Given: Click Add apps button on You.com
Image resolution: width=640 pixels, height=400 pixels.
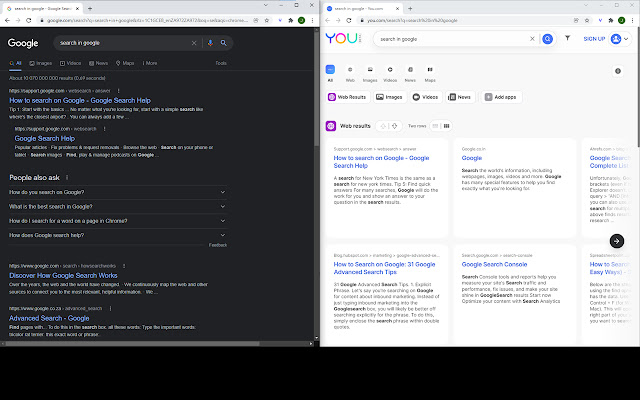Looking at the screenshot, I should 501,97.
